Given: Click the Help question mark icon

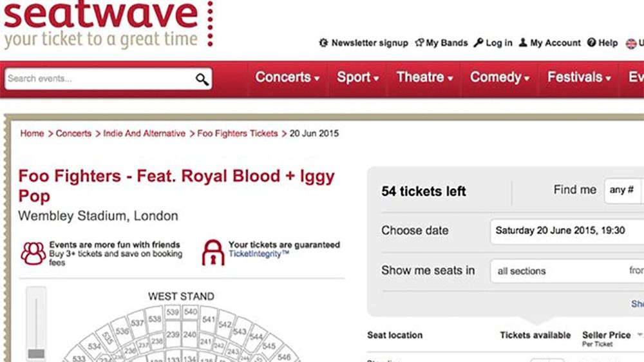Looking at the screenshot, I should tap(591, 43).
